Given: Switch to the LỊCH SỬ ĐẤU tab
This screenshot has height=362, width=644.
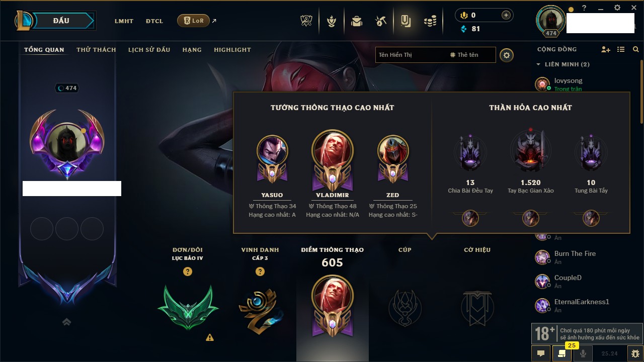Looking at the screenshot, I should click(149, 50).
